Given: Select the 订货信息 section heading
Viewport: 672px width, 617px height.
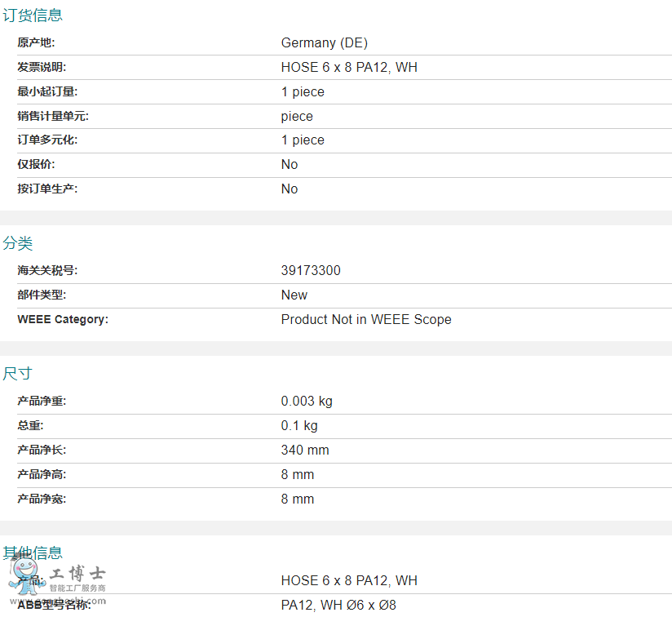Looking at the screenshot, I should [33, 15].
